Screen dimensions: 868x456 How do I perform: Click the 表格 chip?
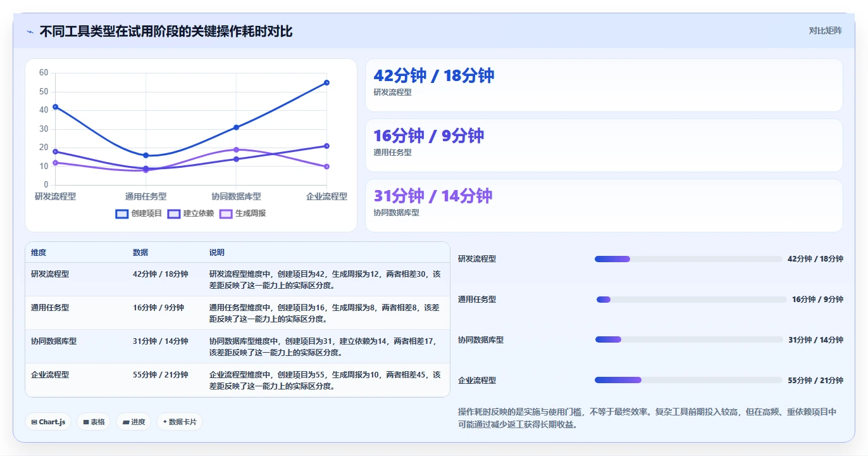click(94, 422)
